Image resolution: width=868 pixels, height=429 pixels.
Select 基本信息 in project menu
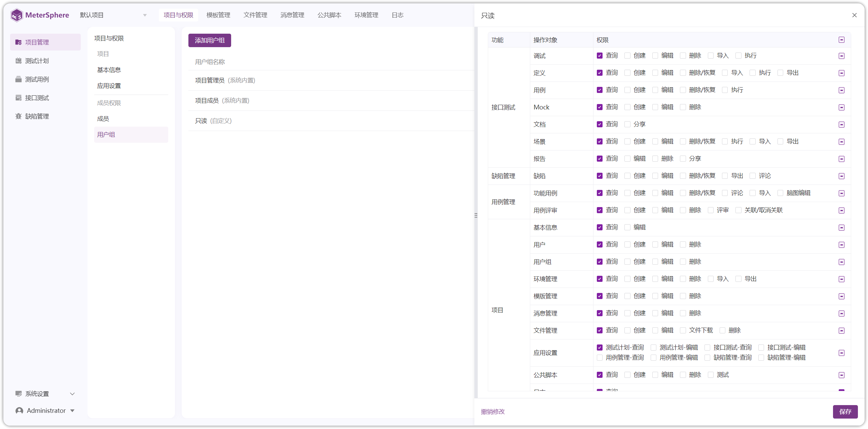click(131, 70)
